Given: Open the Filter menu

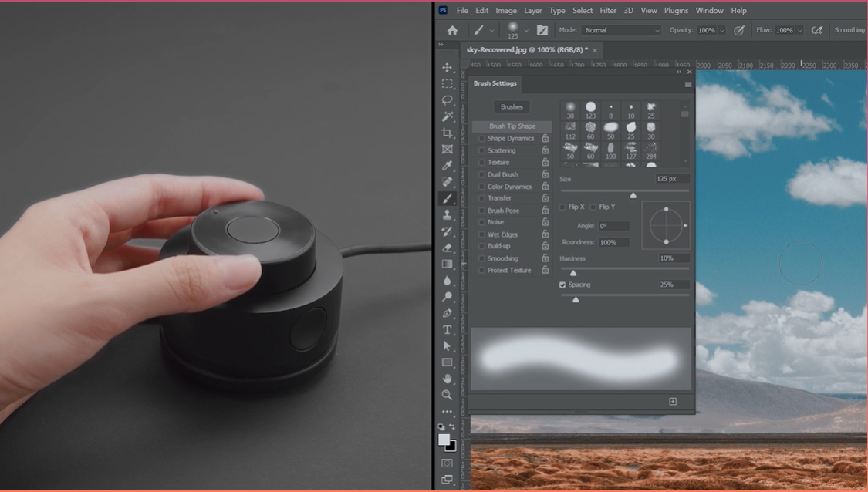Looking at the screenshot, I should coord(608,11).
